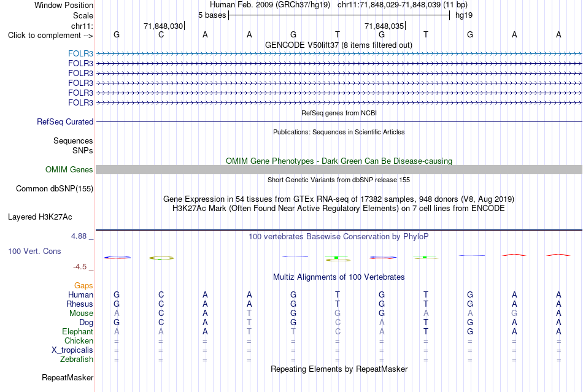The image size is (583, 392).
Task: Click the 71,848,035 position marker
Action: click(x=384, y=26)
